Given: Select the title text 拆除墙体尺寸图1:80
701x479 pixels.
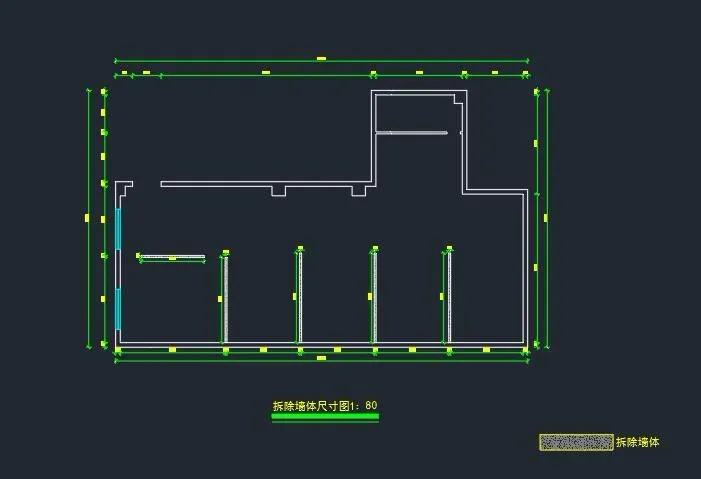Looking at the screenshot, I should click(325, 406).
